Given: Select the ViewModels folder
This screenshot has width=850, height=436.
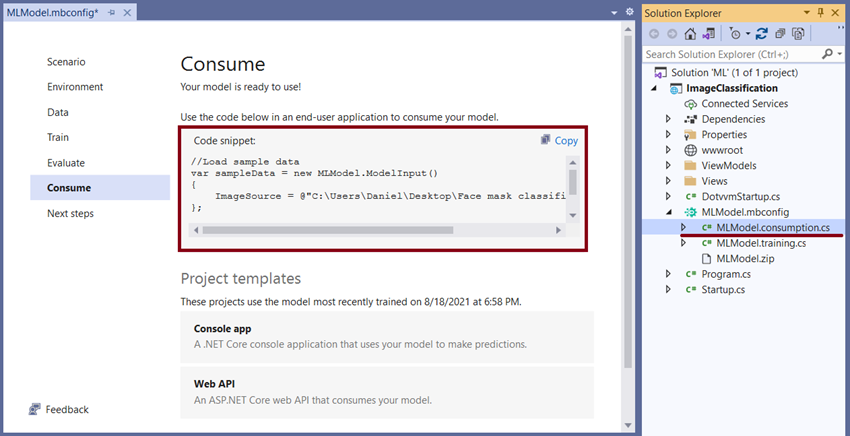Looking at the screenshot, I should coord(729,165).
